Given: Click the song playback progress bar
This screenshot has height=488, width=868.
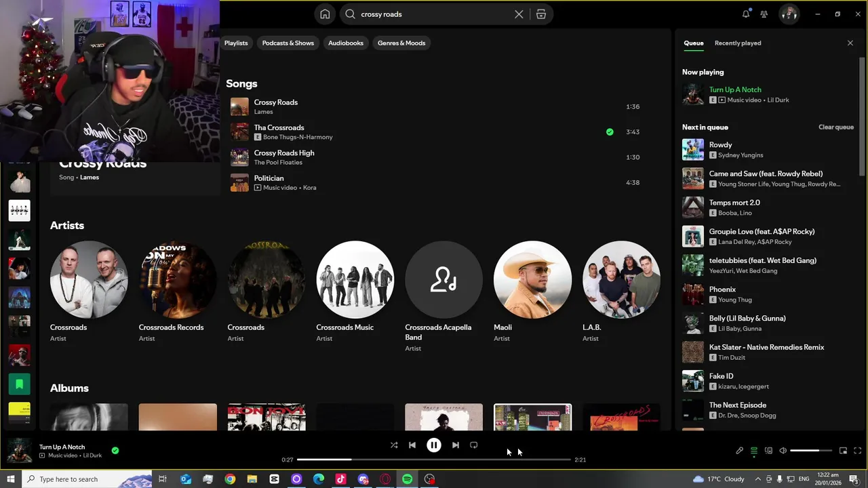Looking at the screenshot, I should (x=434, y=460).
